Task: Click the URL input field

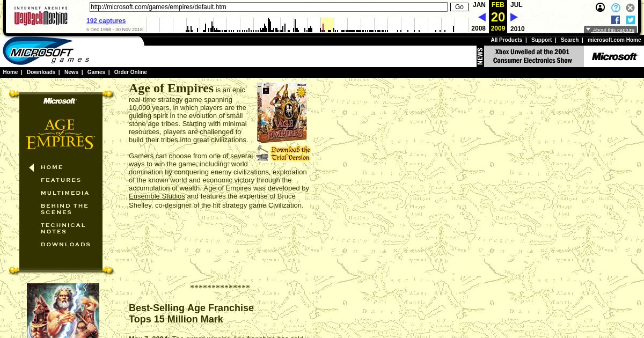Action: [x=268, y=7]
